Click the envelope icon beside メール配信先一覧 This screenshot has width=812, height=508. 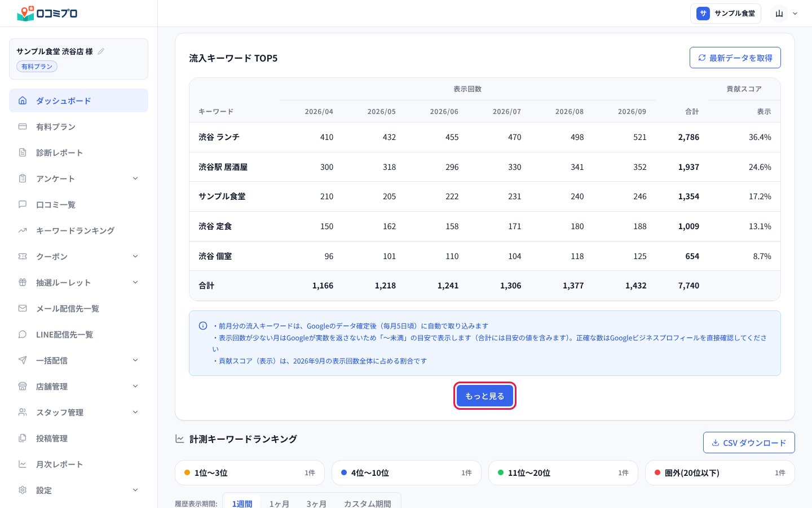pyautogui.click(x=23, y=308)
